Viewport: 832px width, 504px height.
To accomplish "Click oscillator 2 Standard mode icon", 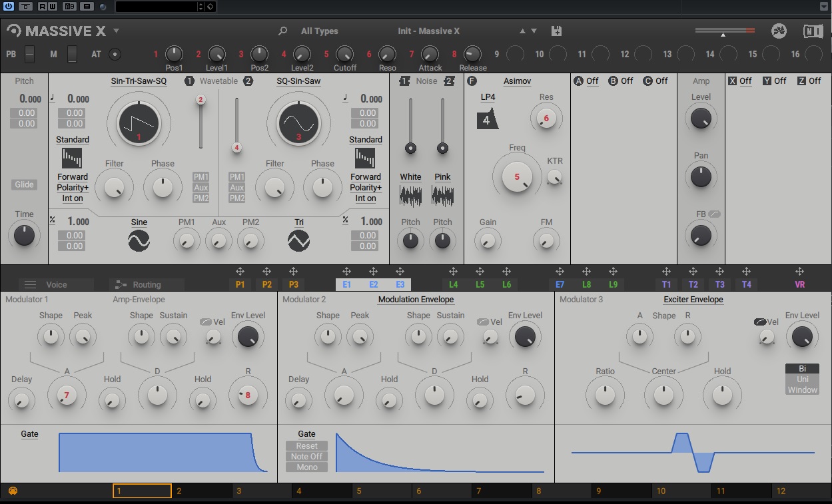I will click(365, 158).
